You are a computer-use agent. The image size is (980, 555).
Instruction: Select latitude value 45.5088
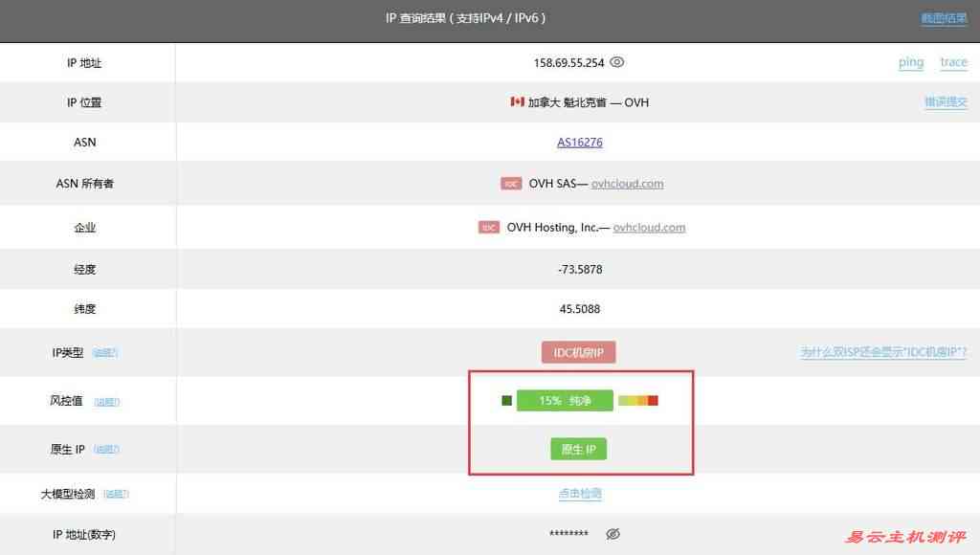580,309
